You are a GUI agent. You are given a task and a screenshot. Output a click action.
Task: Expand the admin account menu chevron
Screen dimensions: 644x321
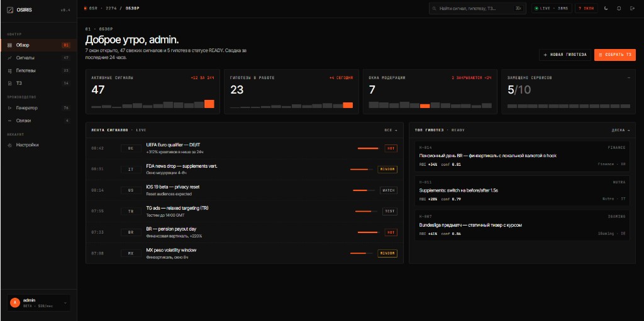tap(65, 303)
